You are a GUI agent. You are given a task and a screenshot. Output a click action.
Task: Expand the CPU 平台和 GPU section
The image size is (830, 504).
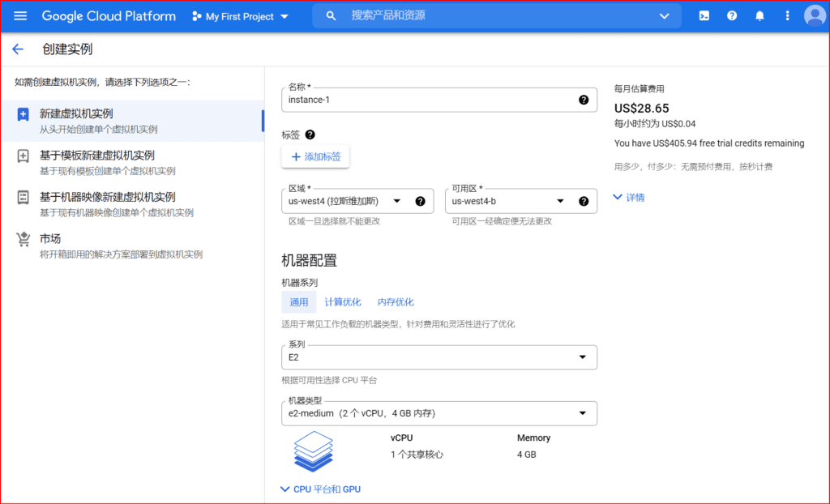tap(323, 489)
